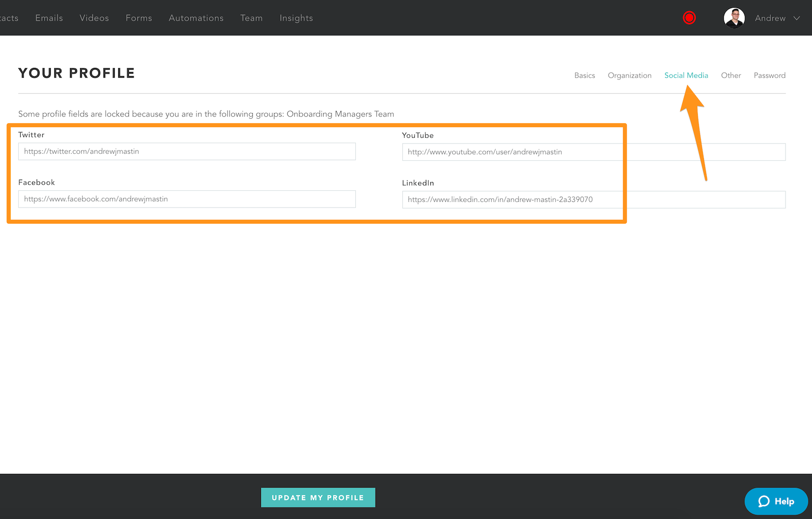812x519 pixels.
Task: Navigate to the Team page
Action: pos(252,18)
